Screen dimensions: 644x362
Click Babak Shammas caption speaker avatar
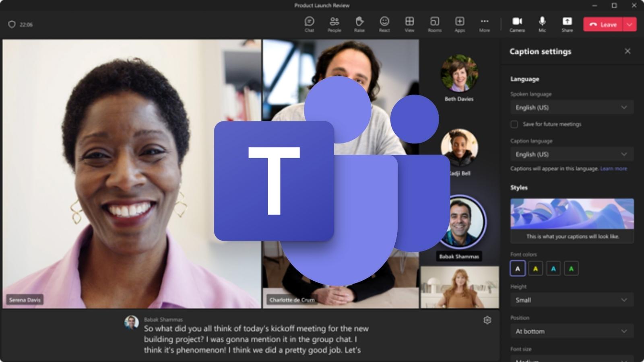pyautogui.click(x=131, y=323)
